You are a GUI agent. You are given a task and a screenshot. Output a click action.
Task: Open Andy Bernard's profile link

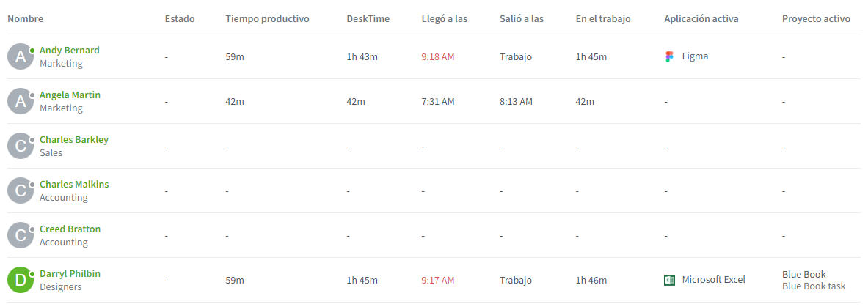pyautogui.click(x=70, y=51)
